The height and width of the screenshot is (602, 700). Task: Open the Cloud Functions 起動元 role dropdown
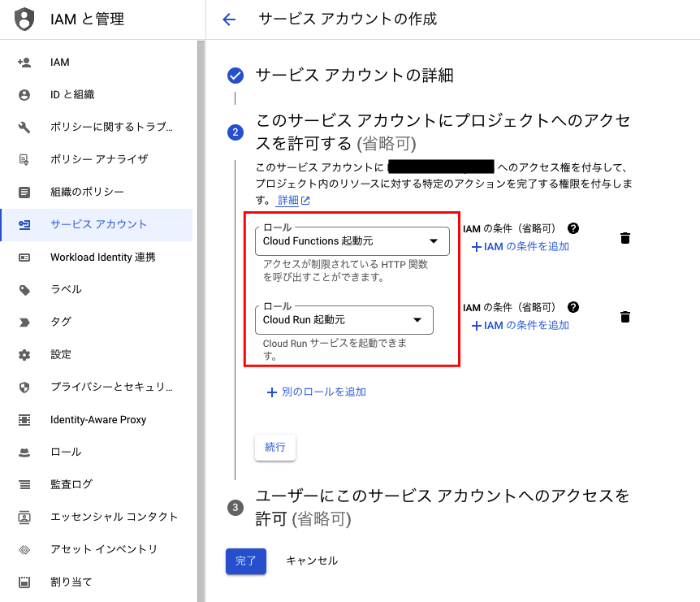[x=352, y=241]
